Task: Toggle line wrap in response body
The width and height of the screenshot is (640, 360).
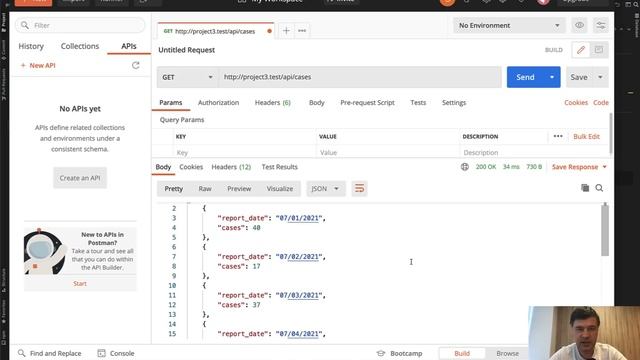Action: tap(359, 189)
